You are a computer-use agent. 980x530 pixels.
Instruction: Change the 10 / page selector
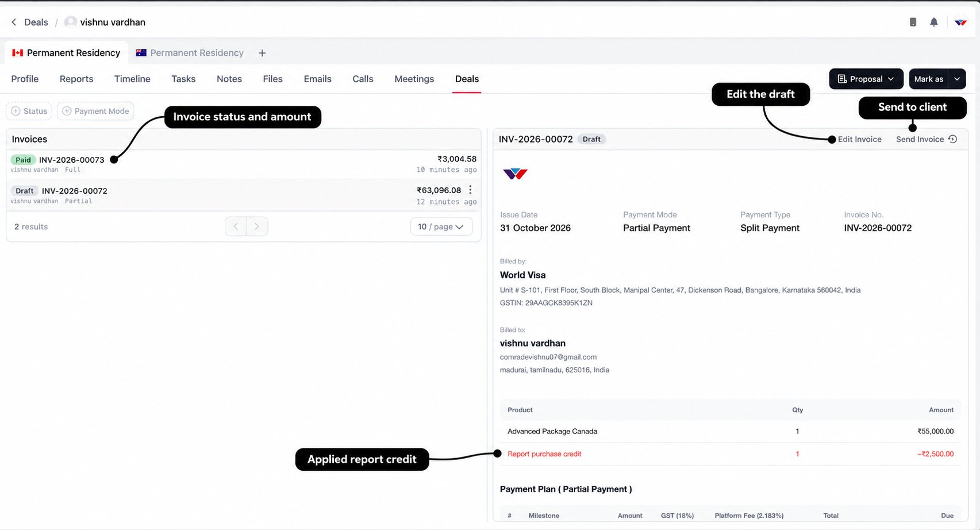[441, 226]
